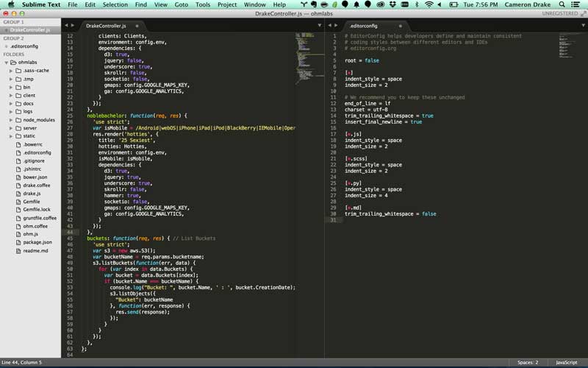
Task: Open ohm.js in the sidebar
Action: pyautogui.click(x=31, y=234)
